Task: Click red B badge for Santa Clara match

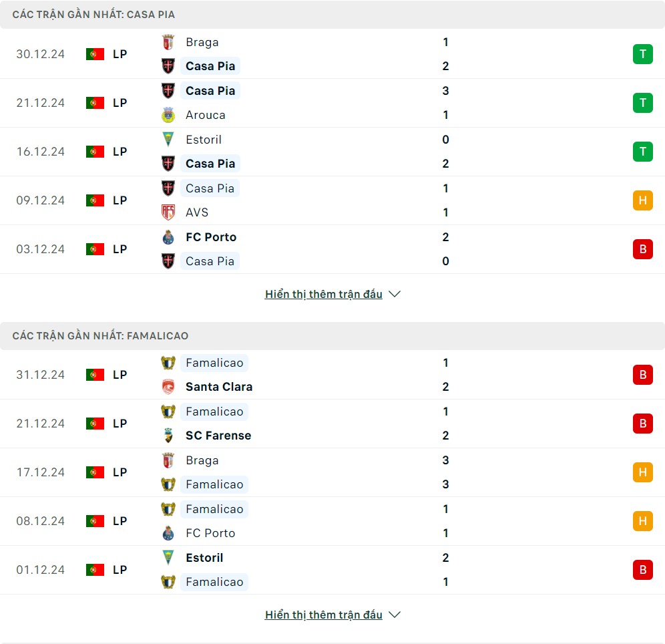Action: [x=642, y=375]
